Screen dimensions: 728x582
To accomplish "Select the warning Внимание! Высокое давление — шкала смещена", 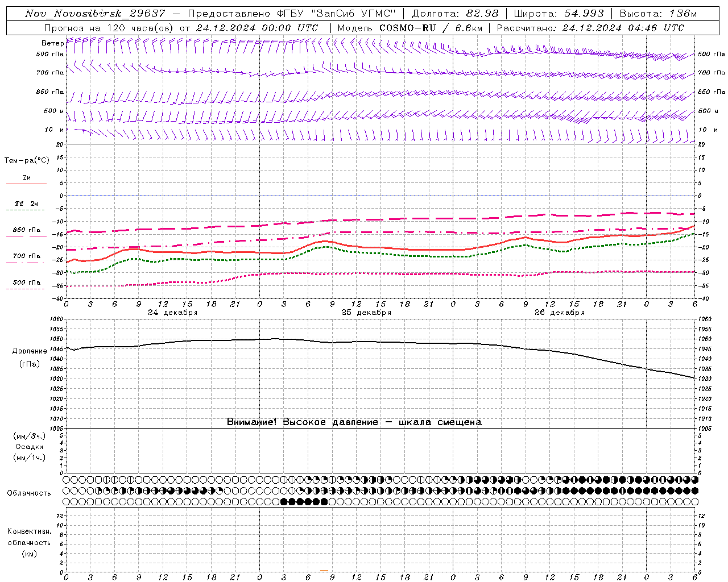I will (x=354, y=422).
